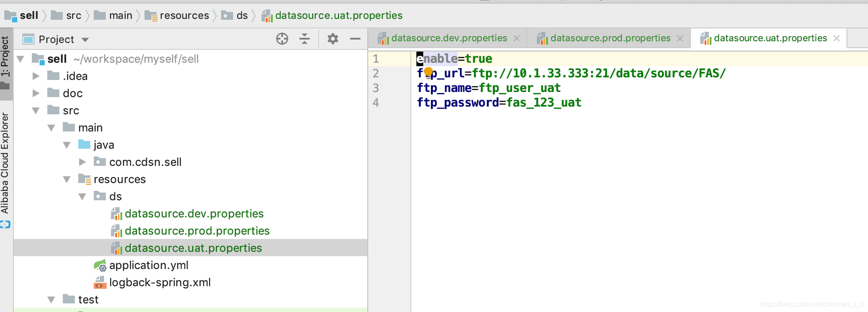Click the main folder icon in tree

[x=69, y=127]
